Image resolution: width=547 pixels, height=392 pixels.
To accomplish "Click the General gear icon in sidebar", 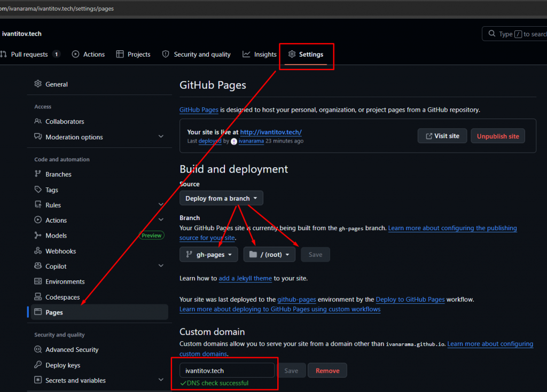I will pos(38,84).
